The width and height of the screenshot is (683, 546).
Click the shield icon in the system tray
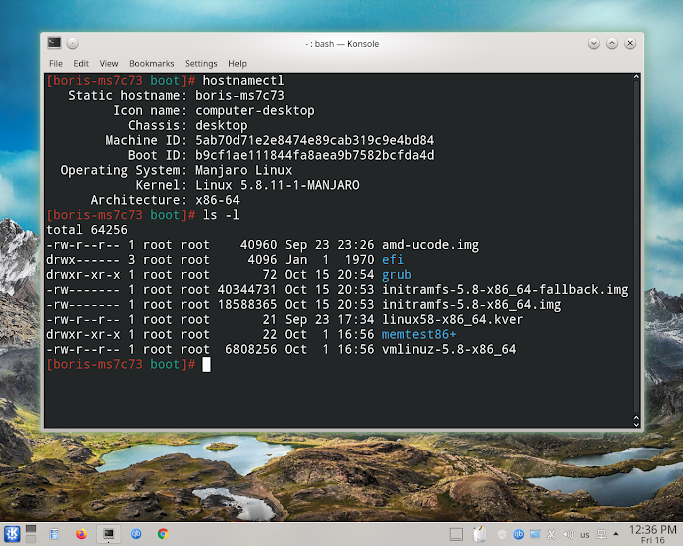point(502,534)
